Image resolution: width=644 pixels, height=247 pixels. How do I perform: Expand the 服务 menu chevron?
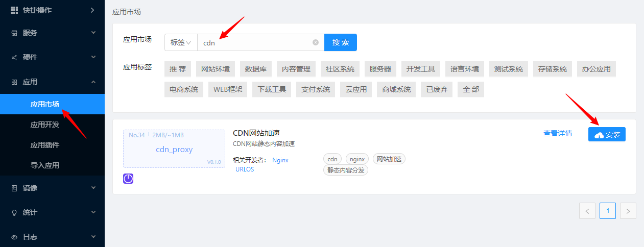[x=93, y=33]
